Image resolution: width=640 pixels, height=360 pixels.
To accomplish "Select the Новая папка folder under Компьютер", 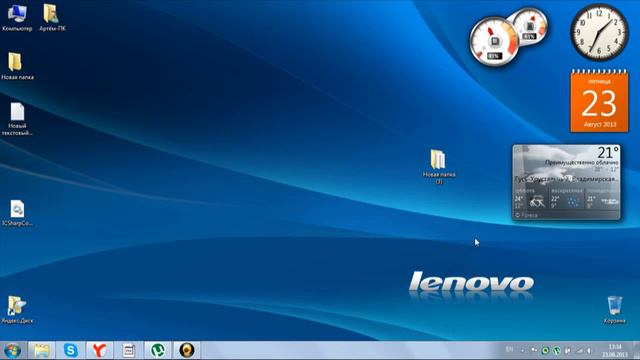I will click(x=17, y=66).
